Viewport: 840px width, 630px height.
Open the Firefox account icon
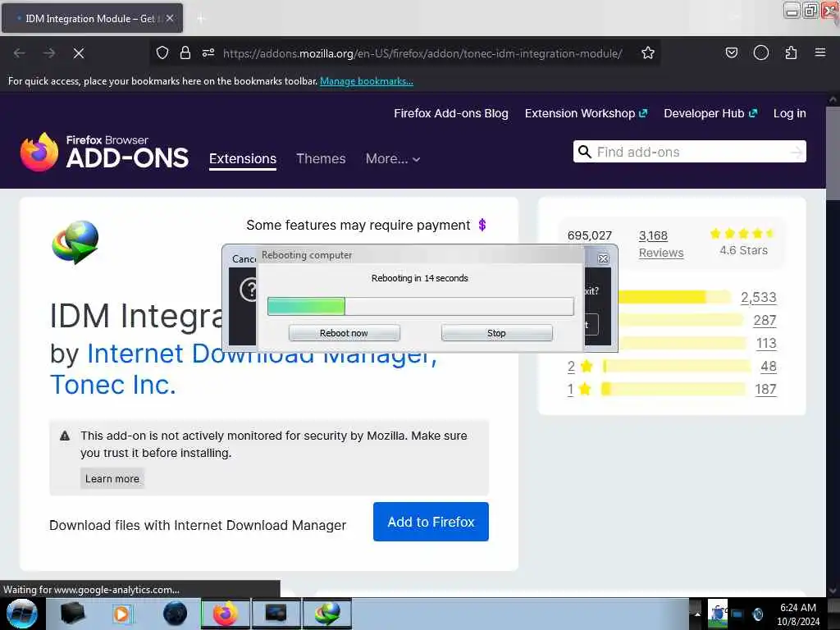(760, 52)
